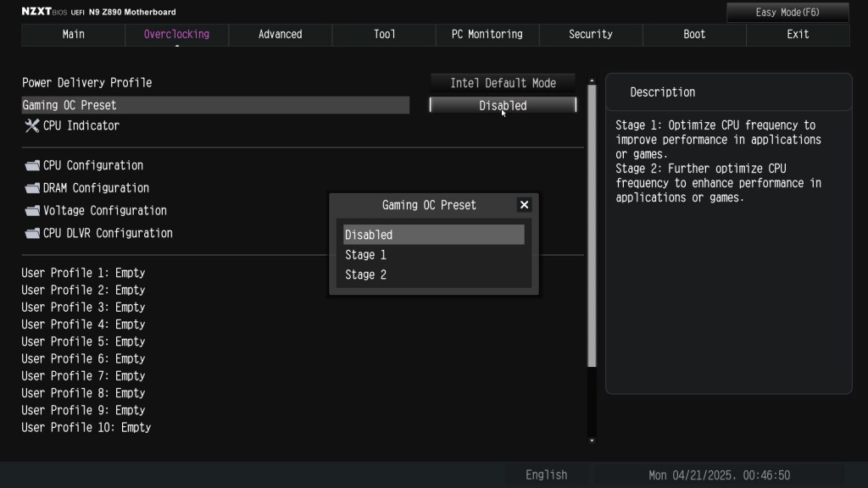
Task: Select User Profile 8: Empty
Action: click(83, 393)
